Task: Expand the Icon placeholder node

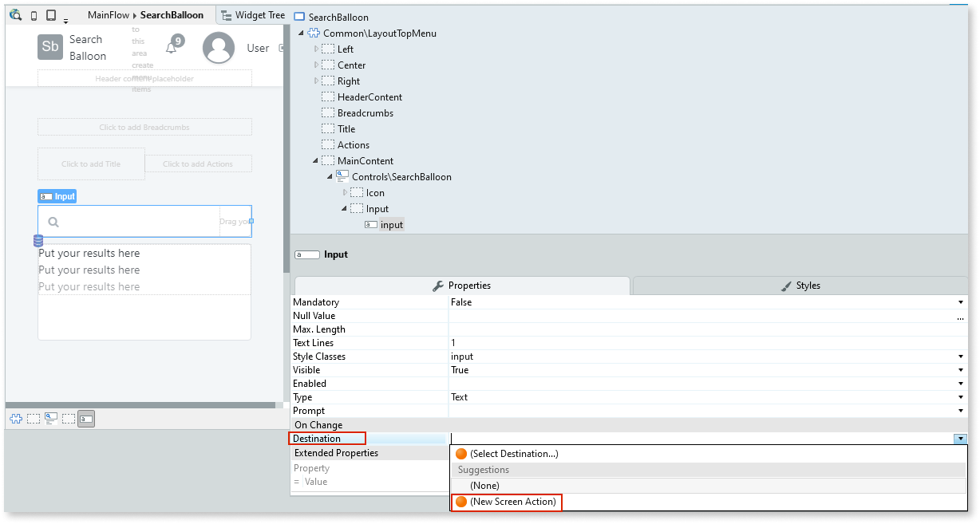Action: tap(345, 193)
